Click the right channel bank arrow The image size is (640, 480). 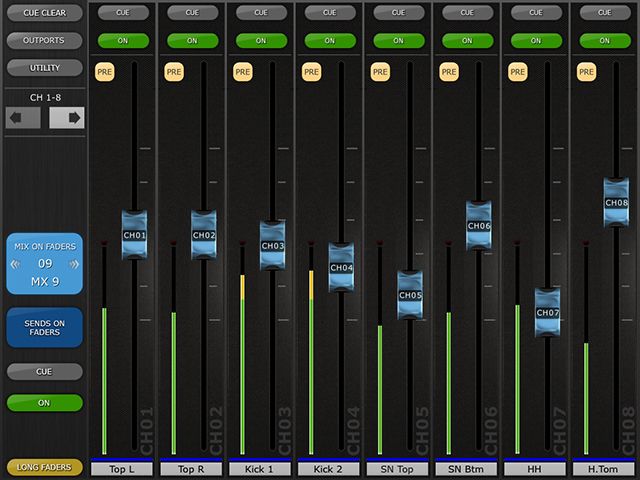pyautogui.click(x=67, y=118)
